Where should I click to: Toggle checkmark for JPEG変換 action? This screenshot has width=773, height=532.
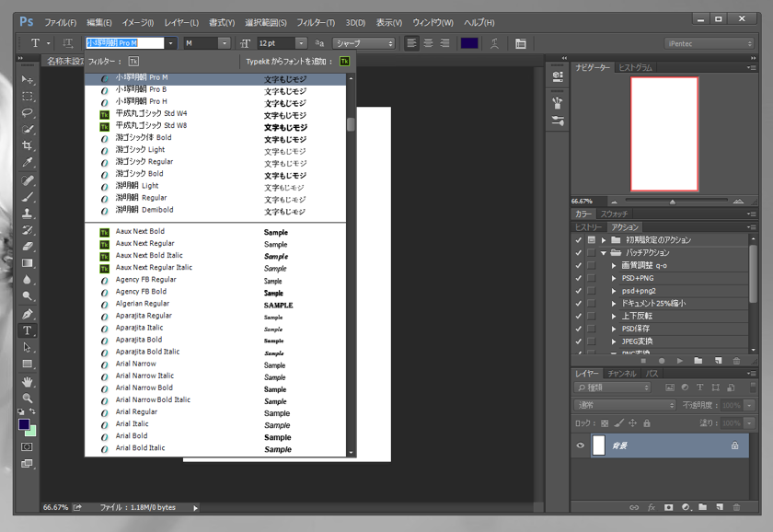578,341
